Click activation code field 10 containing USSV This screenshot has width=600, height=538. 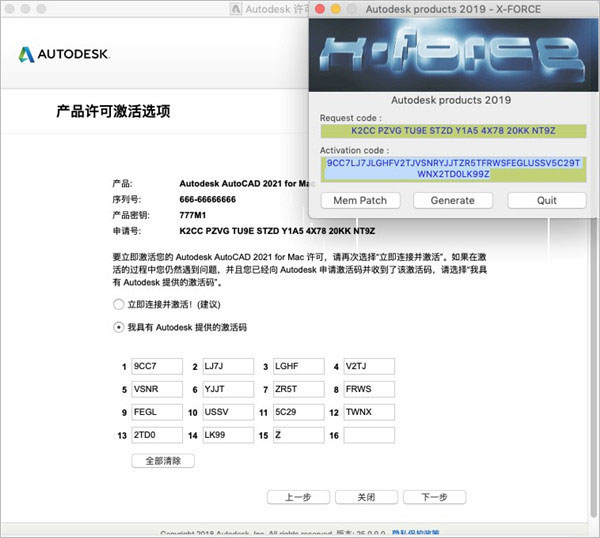tap(228, 412)
